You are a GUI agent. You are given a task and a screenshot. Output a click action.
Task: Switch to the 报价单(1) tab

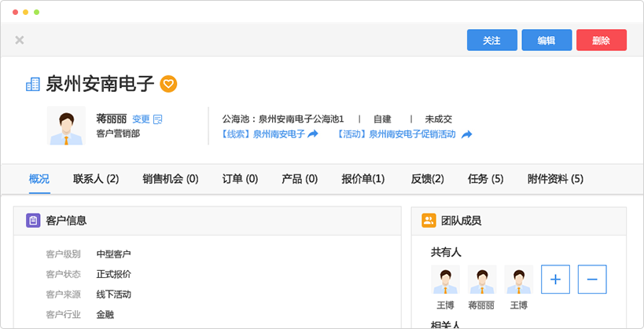[x=362, y=179]
